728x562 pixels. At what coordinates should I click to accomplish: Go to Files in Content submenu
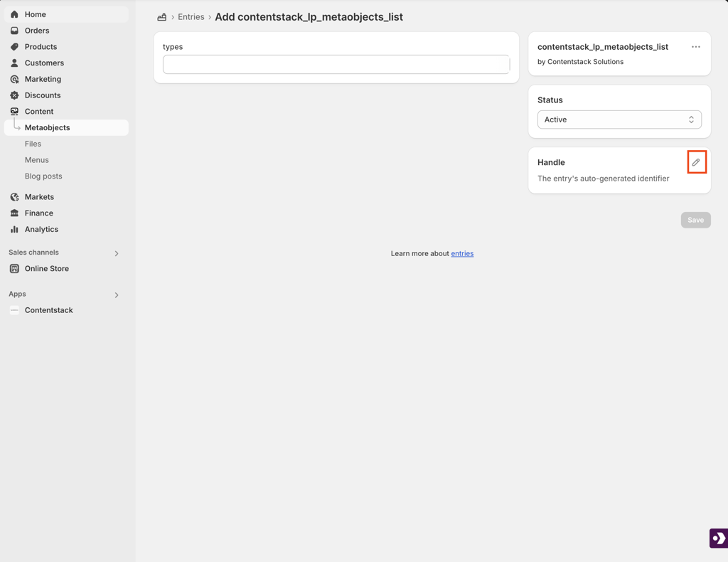[x=33, y=144]
